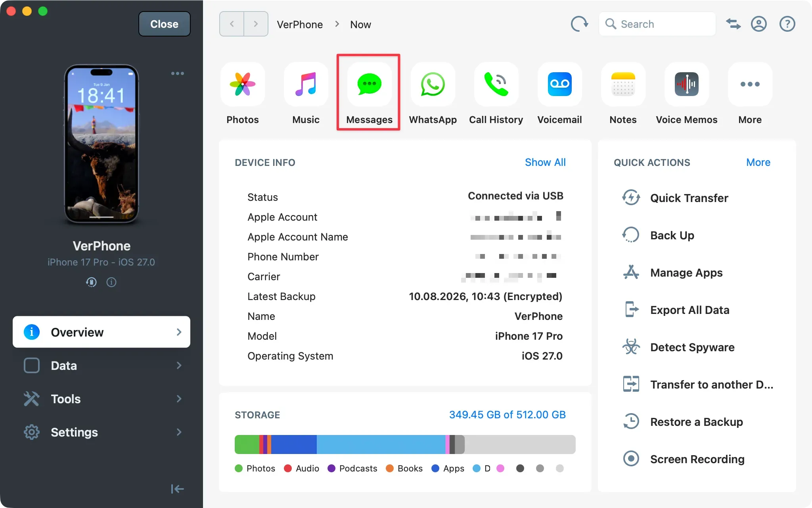The height and width of the screenshot is (508, 812).
Task: Click the 'iOS 27.0' operating system value
Action: coord(542,356)
